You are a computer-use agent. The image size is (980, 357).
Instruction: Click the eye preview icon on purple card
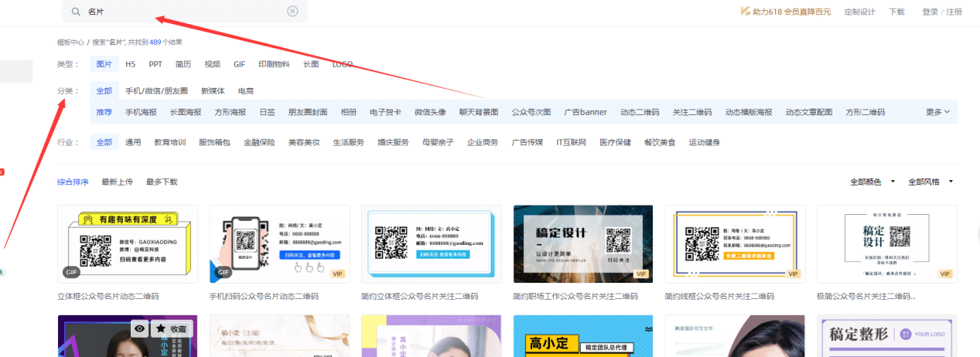[x=139, y=328]
